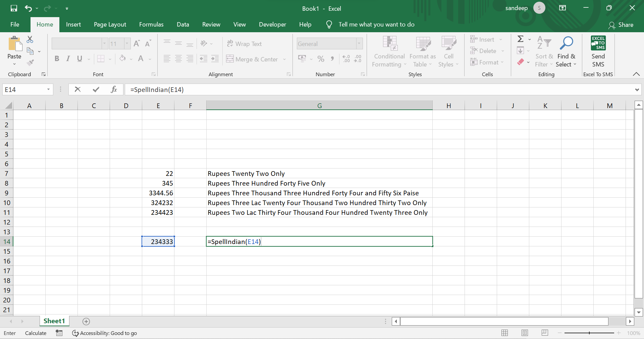Click the macro record status bar icon
644x339 pixels.
(x=59, y=333)
